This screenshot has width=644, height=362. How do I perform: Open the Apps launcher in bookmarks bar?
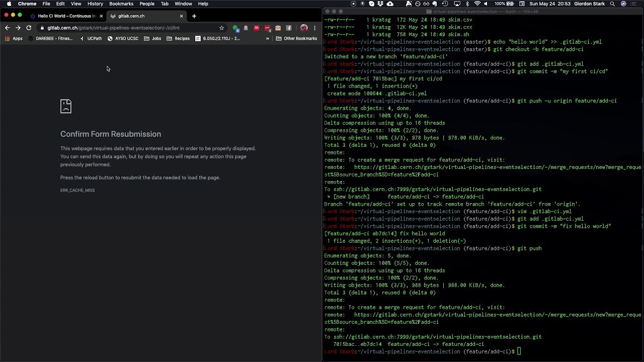(x=14, y=39)
